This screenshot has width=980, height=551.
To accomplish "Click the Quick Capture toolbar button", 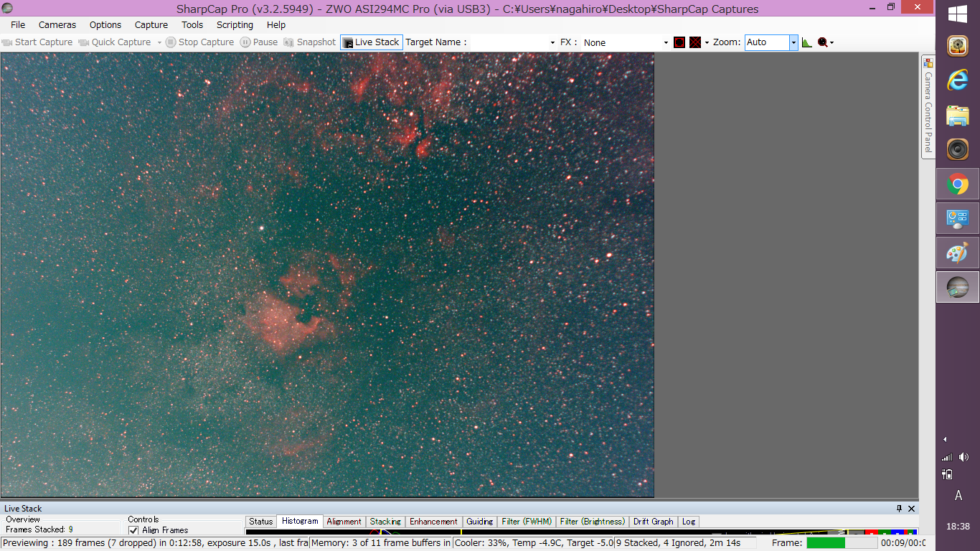I will tap(115, 42).
